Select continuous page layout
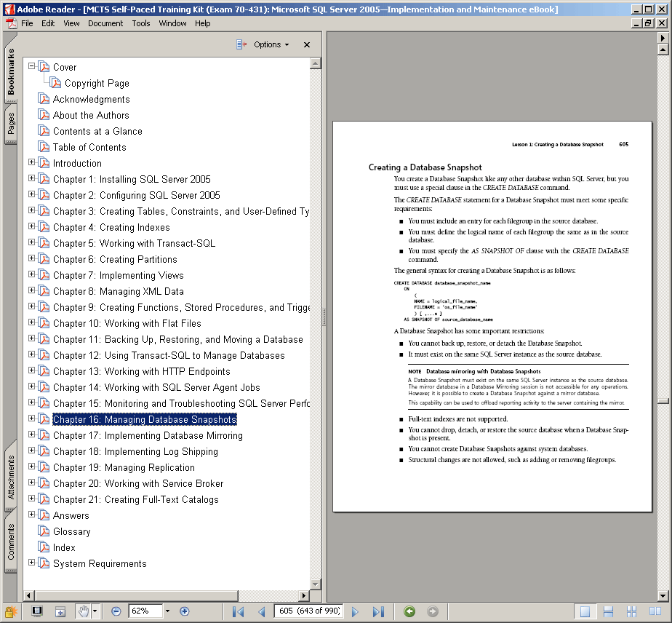 pyautogui.click(x=608, y=611)
